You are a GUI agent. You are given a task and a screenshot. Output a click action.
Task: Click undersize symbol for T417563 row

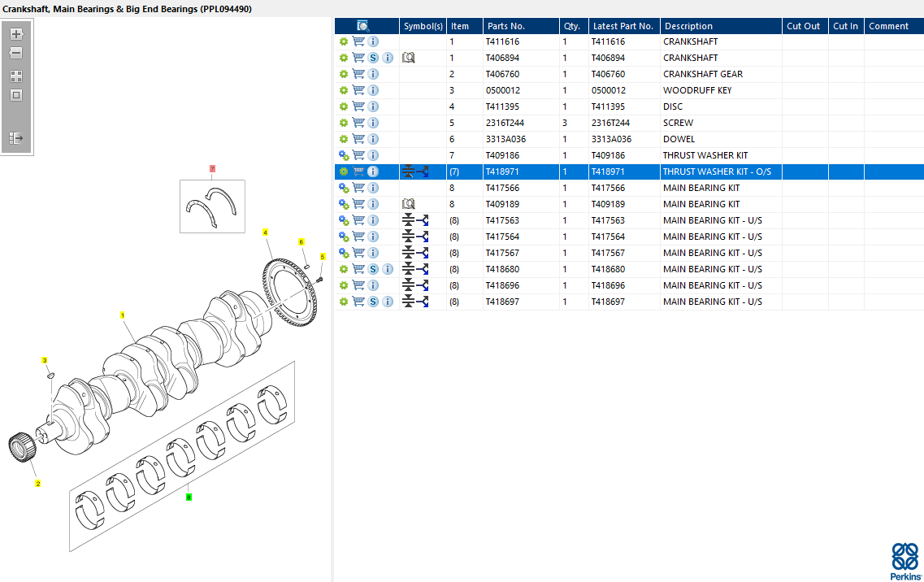click(415, 220)
